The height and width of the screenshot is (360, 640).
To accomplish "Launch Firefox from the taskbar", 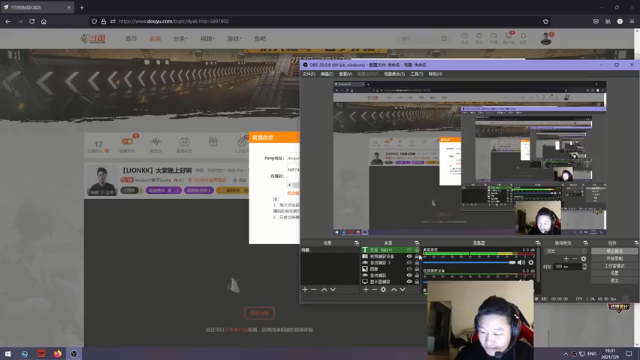I will click(58, 353).
